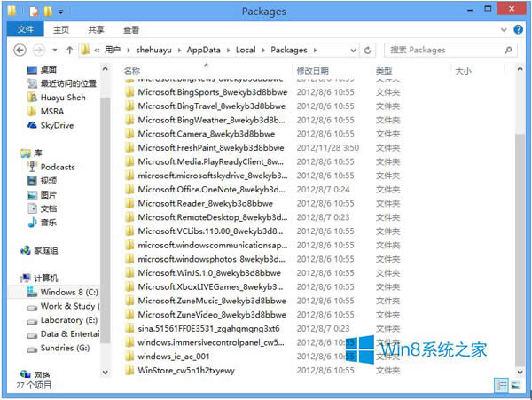The height and width of the screenshot is (400, 532).
Task: Sort by the 修改日期 column header
Action: coord(312,71)
